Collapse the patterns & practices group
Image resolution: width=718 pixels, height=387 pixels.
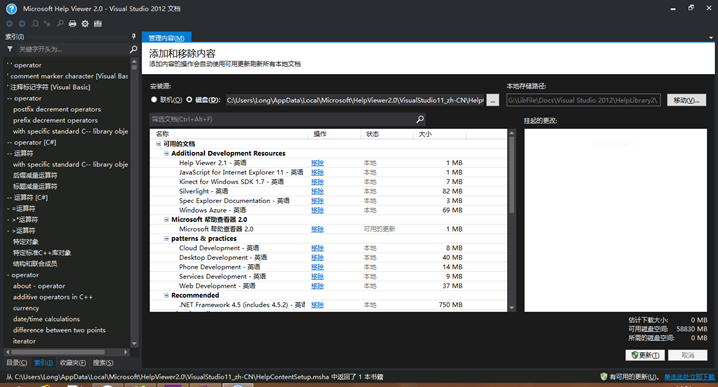[x=166, y=239]
